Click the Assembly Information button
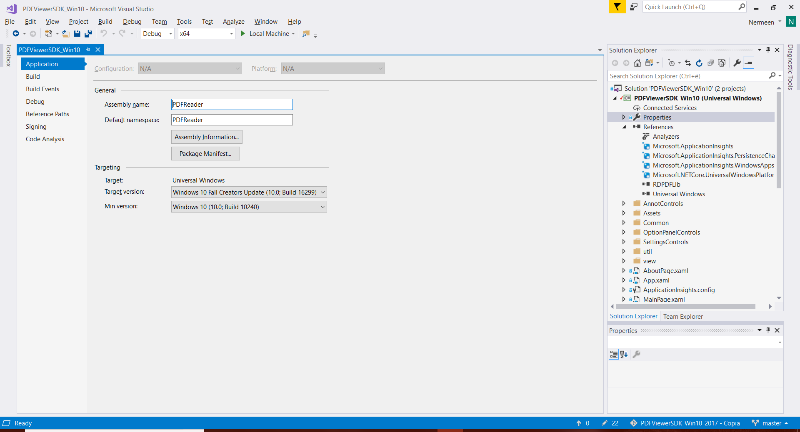 click(207, 136)
